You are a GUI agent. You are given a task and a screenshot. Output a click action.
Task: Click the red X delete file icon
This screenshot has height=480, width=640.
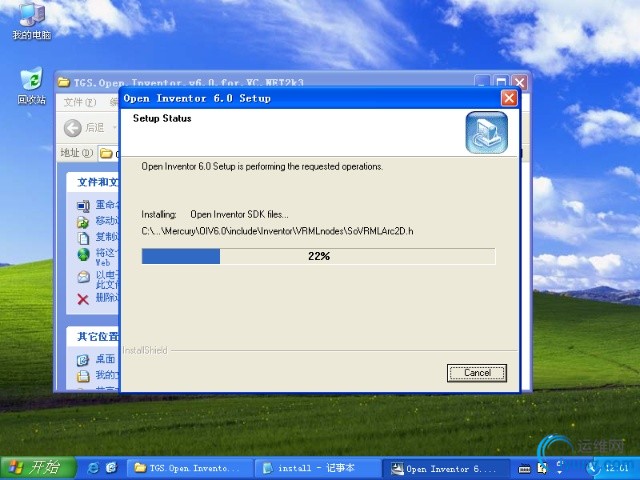(x=83, y=299)
